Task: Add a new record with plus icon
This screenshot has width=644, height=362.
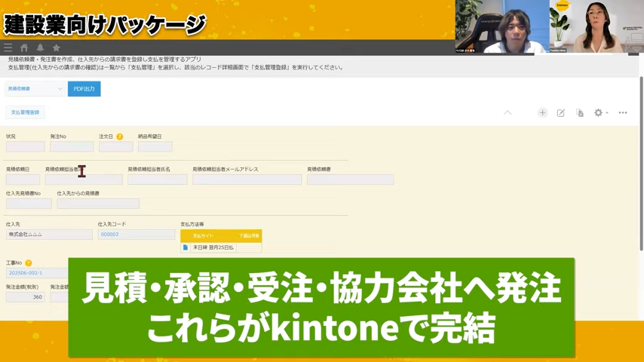Action: (542, 112)
